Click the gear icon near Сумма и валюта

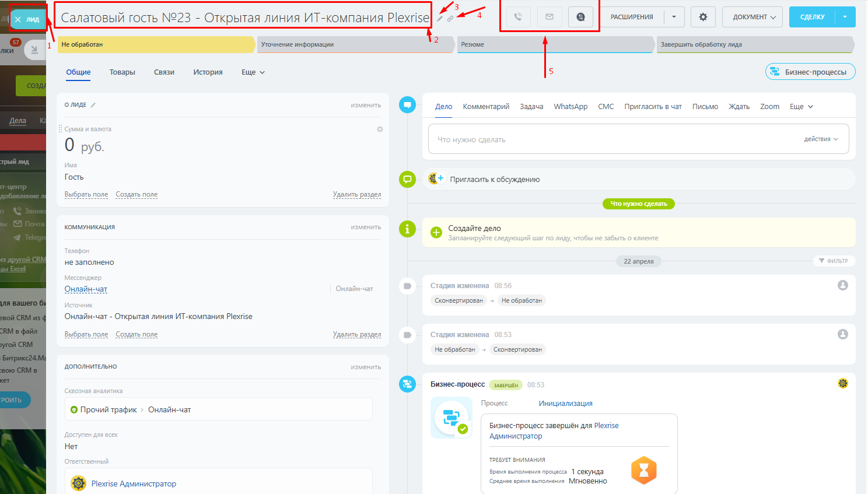(380, 129)
